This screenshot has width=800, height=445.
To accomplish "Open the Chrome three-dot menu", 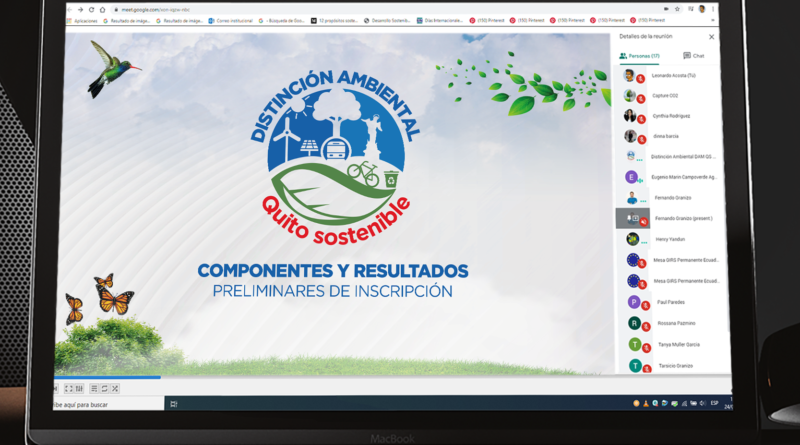I will tap(713, 9).
